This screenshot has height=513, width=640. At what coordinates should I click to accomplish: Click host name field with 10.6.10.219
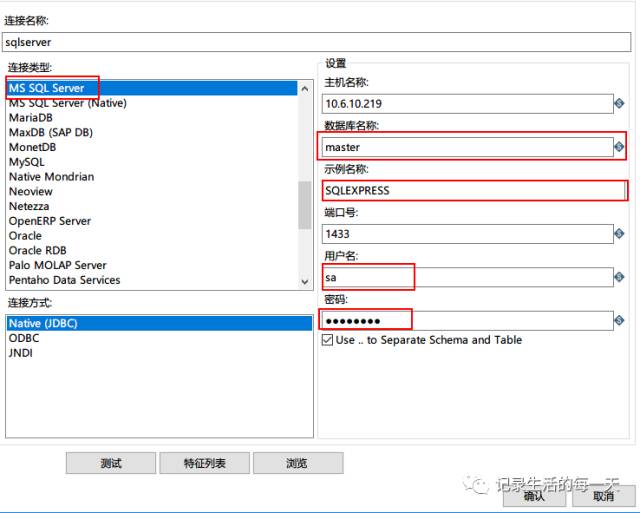click(x=468, y=104)
